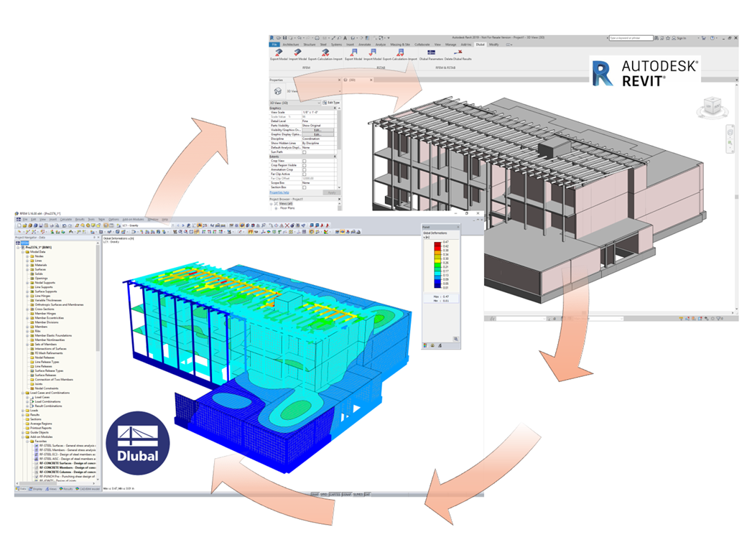Click the Edit button for Visibility/Graphics Overrides
Screen dimensions: 747x560
tap(316, 129)
